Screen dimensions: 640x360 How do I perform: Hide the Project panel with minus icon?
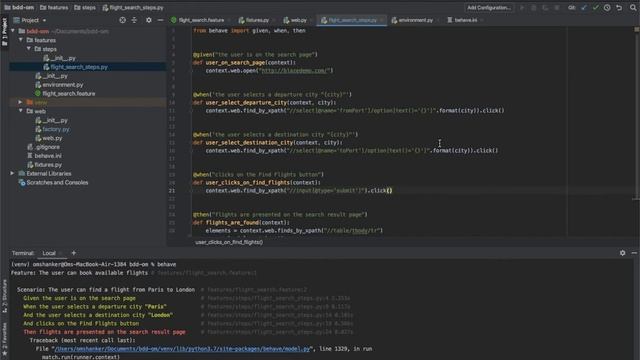point(160,20)
